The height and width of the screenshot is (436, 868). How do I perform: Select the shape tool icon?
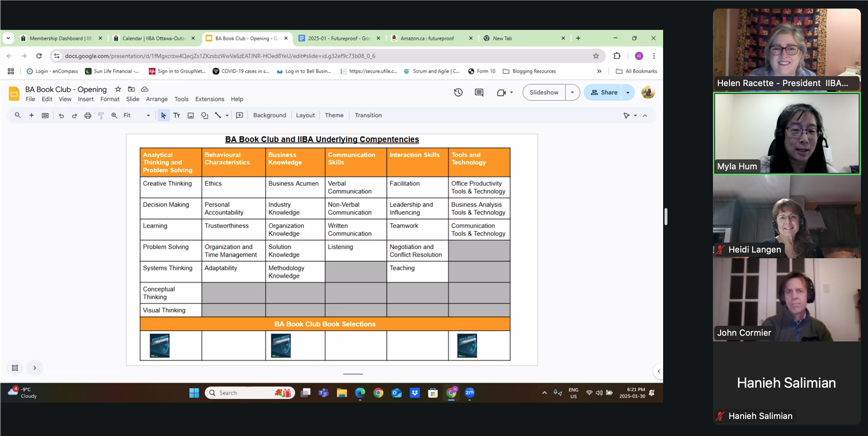click(204, 115)
